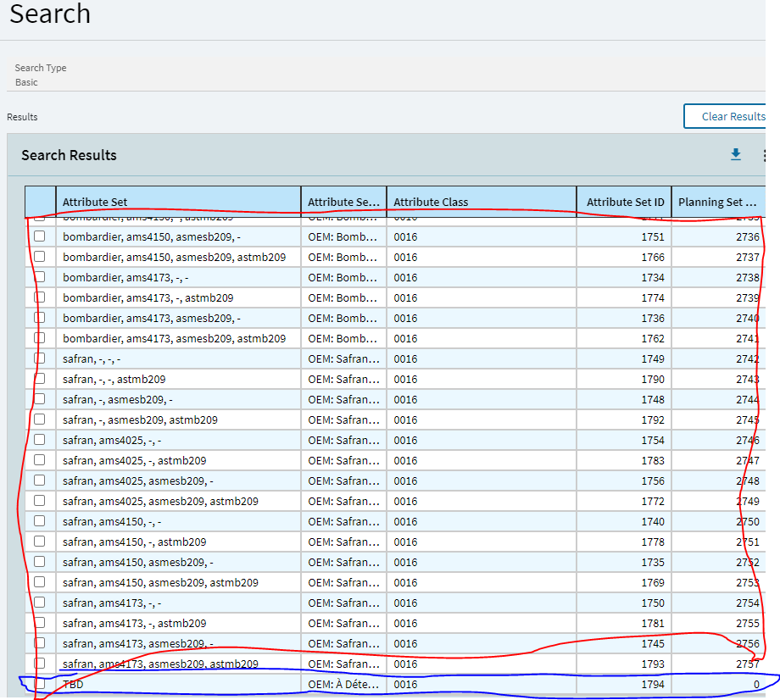Viewport: 780px width, 700px height.
Task: Check the box for bombardier, ams4150, asmesb209, - row
Action: pos(39,236)
